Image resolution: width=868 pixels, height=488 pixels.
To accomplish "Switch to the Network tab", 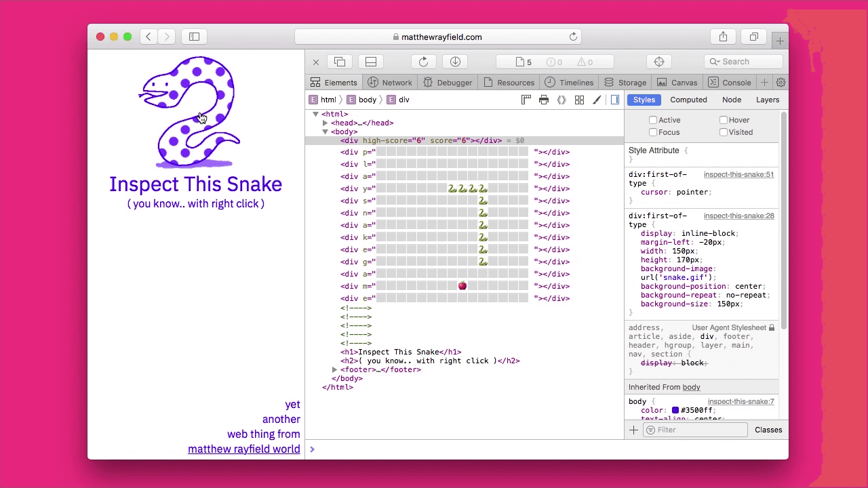I will pos(390,83).
